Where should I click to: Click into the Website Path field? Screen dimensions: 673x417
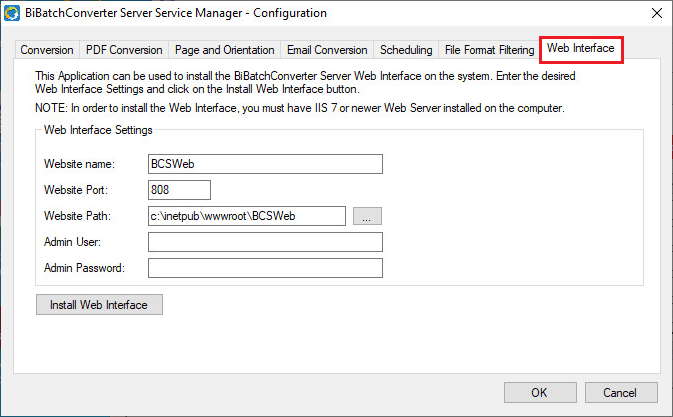tap(246, 215)
